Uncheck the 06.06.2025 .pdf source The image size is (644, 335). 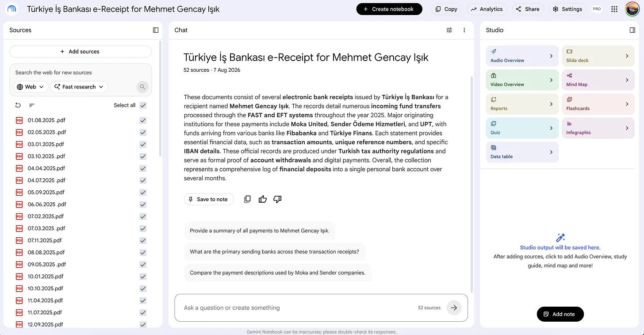pyautogui.click(x=143, y=204)
